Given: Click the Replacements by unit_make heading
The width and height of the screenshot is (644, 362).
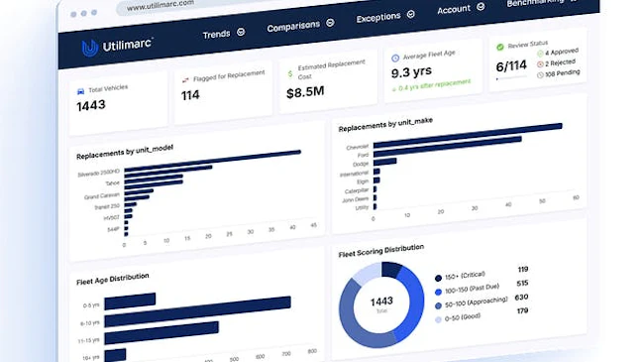Looking at the screenshot, I should coord(385,125).
